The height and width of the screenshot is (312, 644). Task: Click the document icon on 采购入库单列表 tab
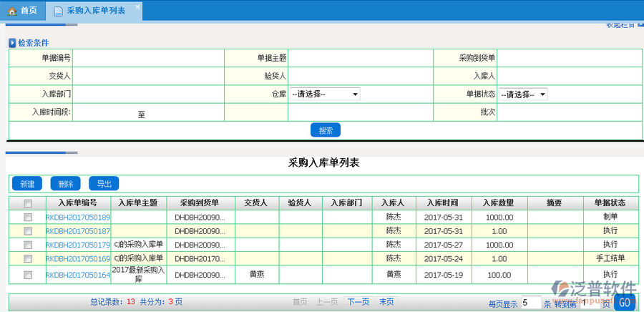tap(58, 11)
